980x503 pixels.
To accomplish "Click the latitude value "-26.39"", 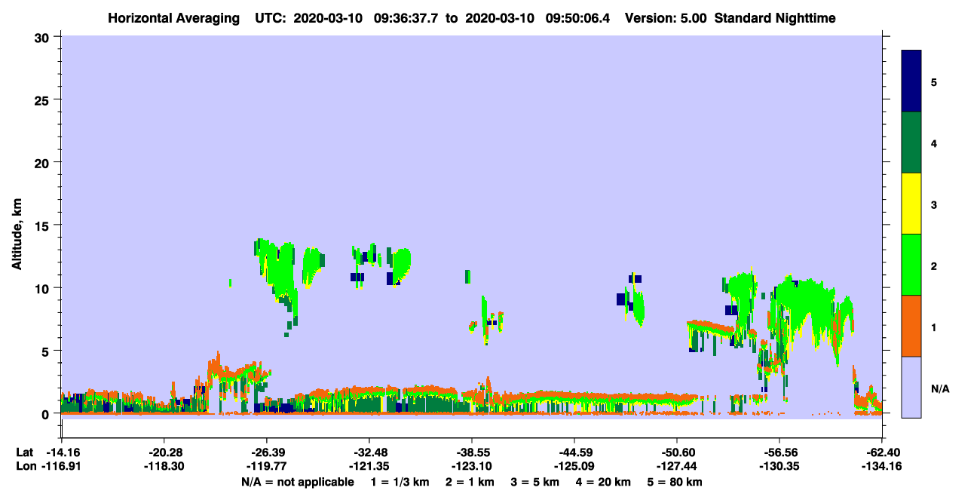I will (x=266, y=452).
